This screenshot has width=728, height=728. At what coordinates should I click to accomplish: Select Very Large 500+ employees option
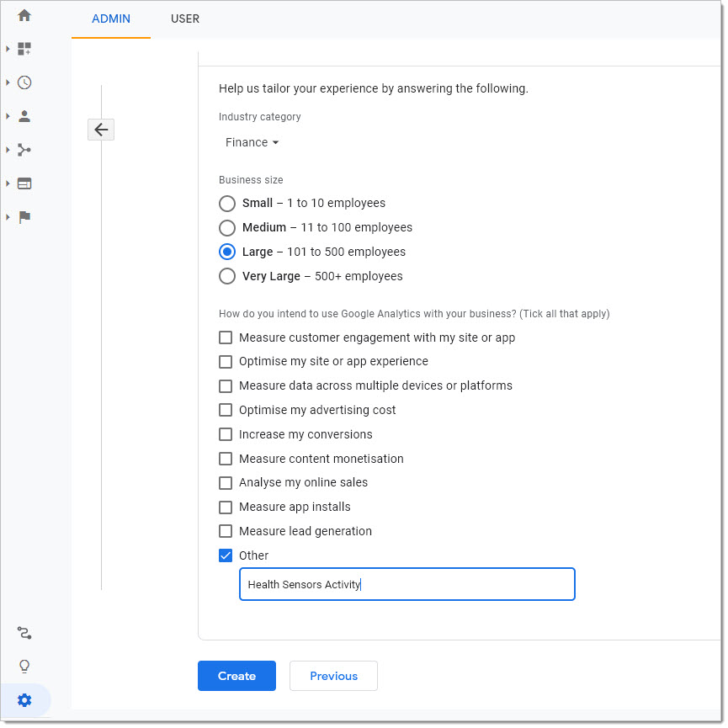(227, 277)
